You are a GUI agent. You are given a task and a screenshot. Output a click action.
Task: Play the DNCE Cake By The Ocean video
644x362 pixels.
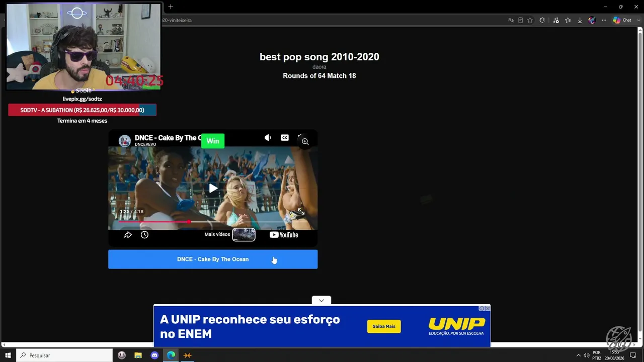213,188
